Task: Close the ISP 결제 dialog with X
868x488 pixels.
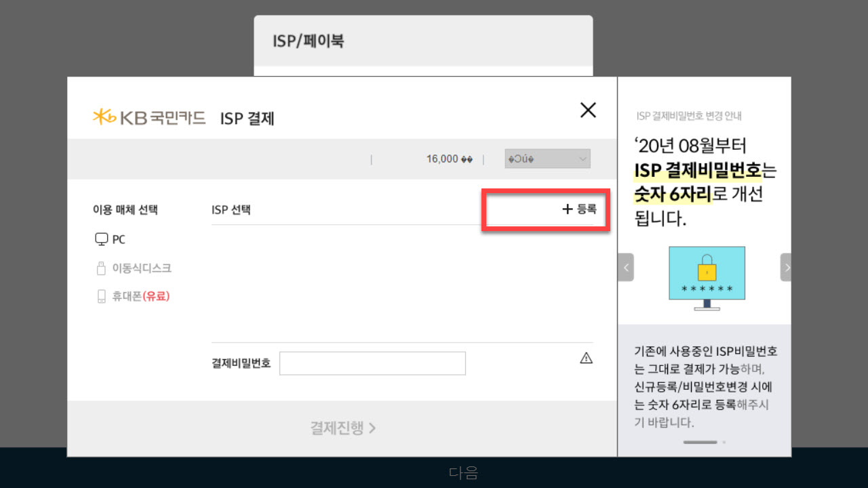Action: click(x=588, y=110)
